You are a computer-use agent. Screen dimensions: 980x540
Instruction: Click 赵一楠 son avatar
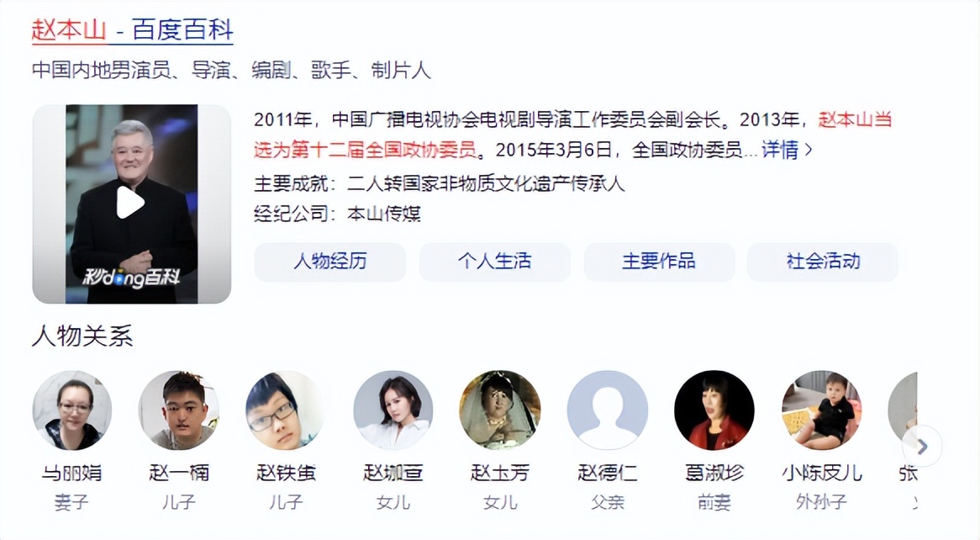pos(179,410)
